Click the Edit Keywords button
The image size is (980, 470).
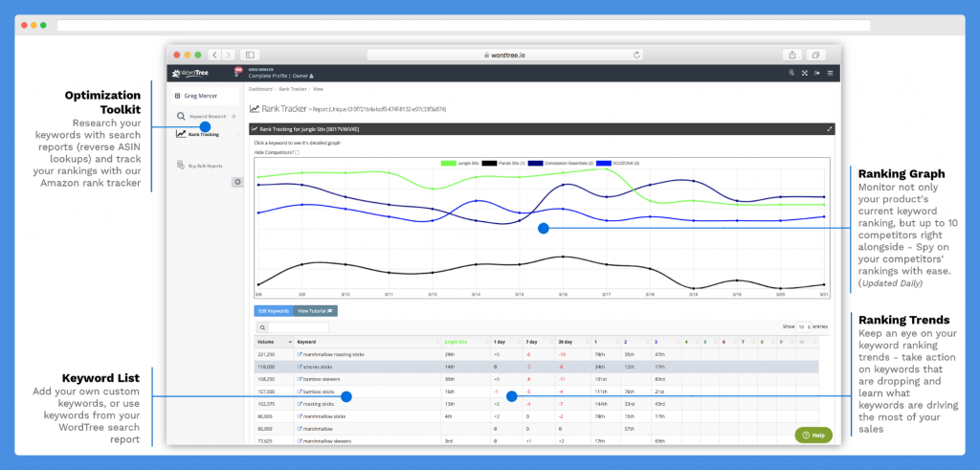click(x=274, y=311)
